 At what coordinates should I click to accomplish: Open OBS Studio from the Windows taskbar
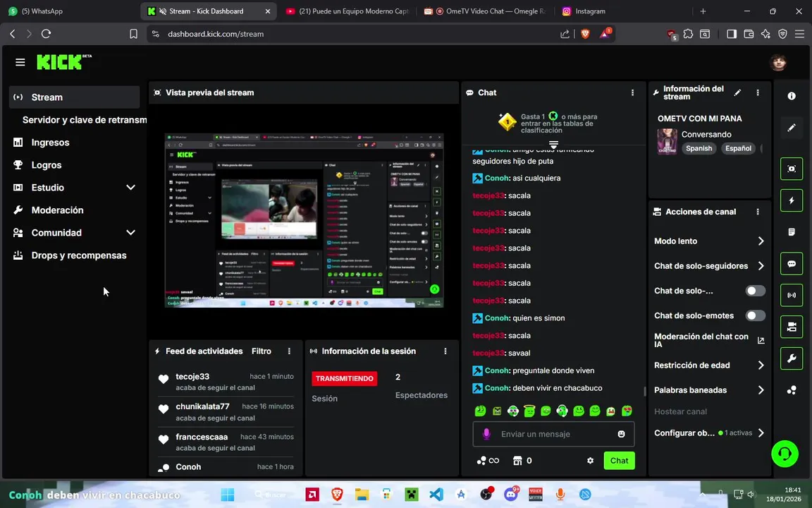tap(486, 495)
